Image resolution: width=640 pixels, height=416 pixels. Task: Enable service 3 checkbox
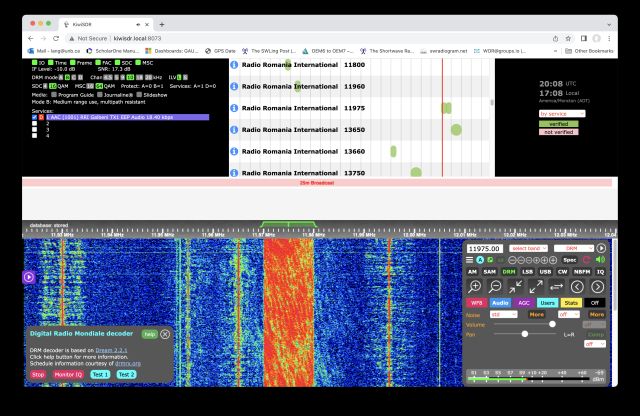[x=34, y=129]
